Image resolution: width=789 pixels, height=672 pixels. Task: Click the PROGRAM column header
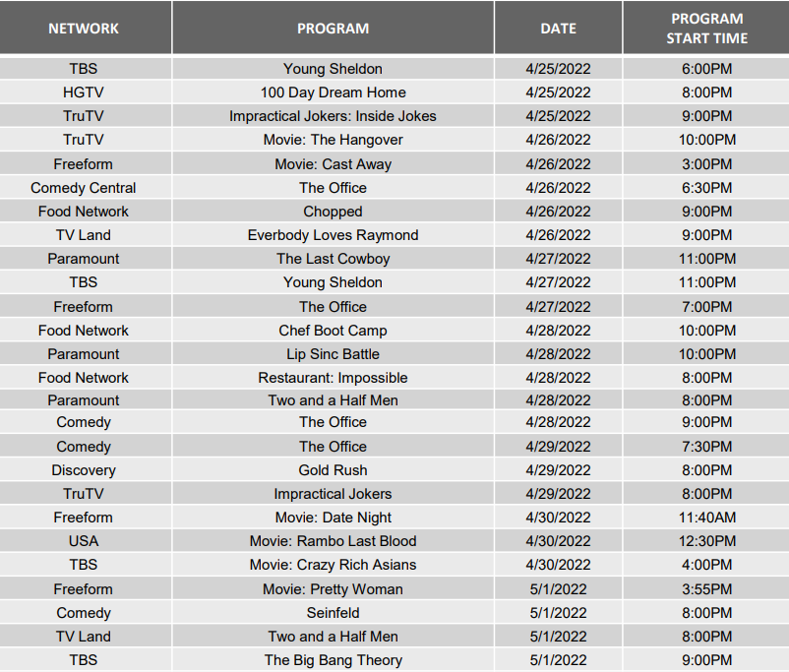click(333, 29)
